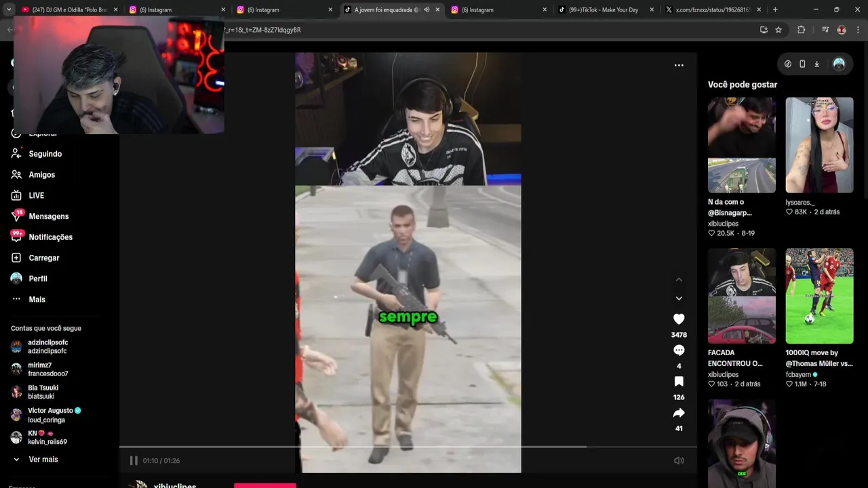Close the 'A jovem foi enquadrada' tab

pos(437,9)
